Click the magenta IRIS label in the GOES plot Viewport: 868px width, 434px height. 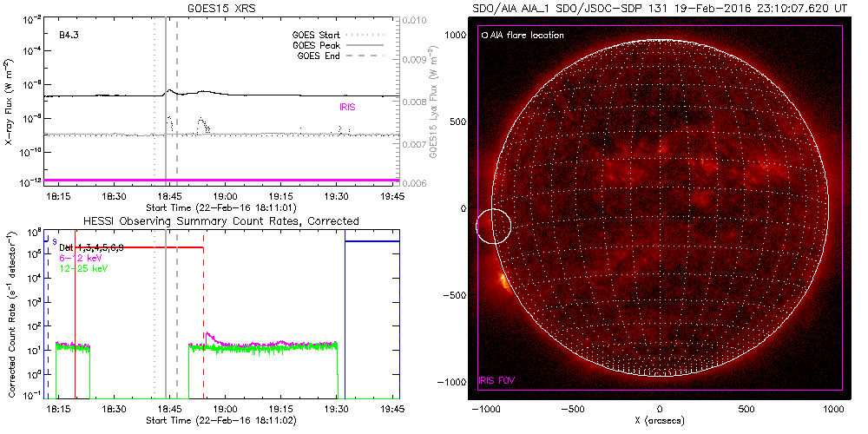click(x=347, y=107)
